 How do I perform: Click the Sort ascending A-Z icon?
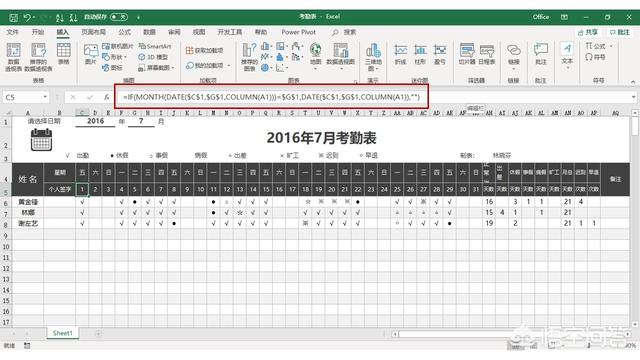click(60, 17)
